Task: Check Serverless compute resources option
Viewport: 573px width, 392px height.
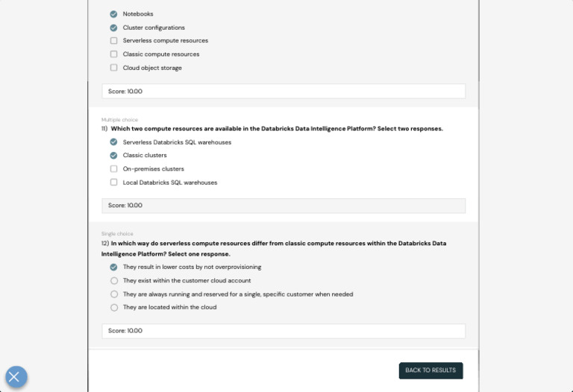Action: (x=113, y=41)
